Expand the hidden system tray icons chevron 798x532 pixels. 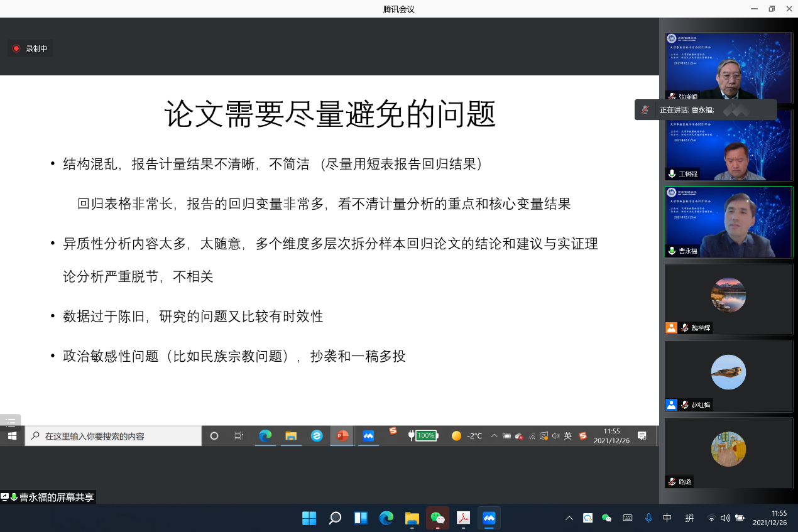coord(569,518)
